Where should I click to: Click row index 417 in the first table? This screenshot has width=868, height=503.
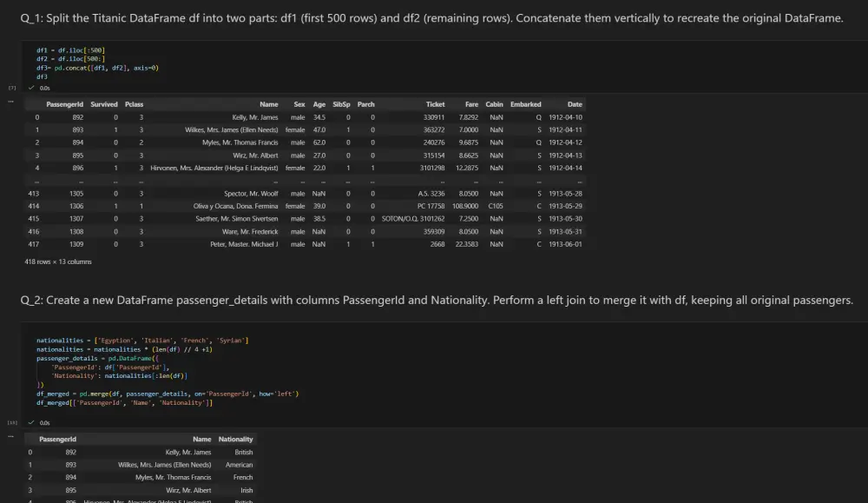click(x=34, y=244)
